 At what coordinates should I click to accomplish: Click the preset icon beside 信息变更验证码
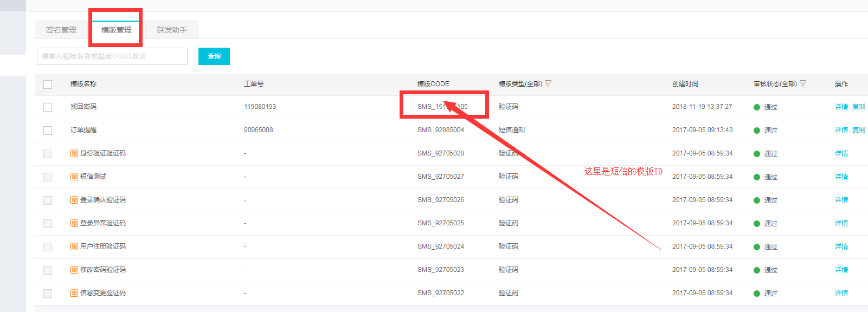click(x=74, y=293)
